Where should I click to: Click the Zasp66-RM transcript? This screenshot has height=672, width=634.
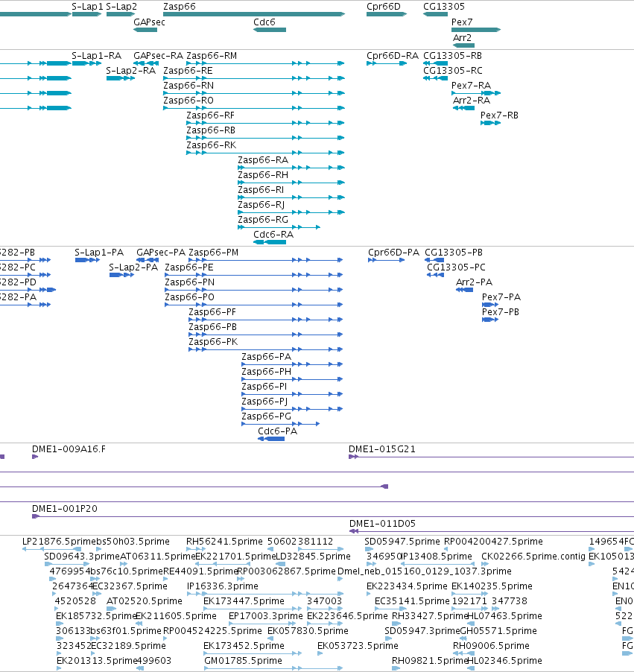coord(266,63)
